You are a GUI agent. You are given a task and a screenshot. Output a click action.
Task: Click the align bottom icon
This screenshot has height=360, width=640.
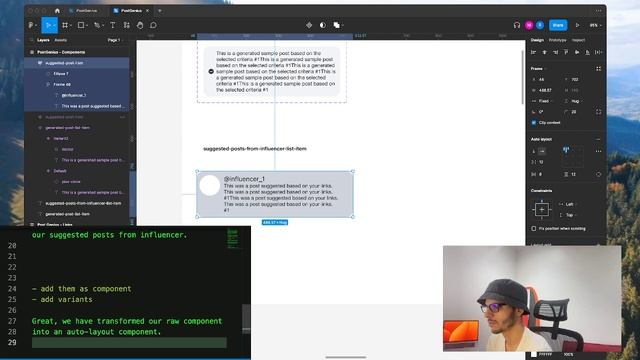coord(587,52)
